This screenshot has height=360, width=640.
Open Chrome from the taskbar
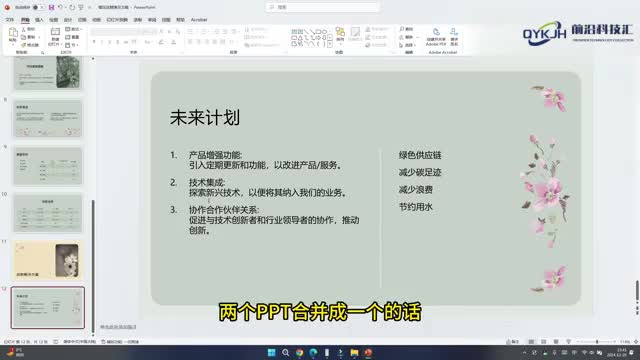coord(299,353)
